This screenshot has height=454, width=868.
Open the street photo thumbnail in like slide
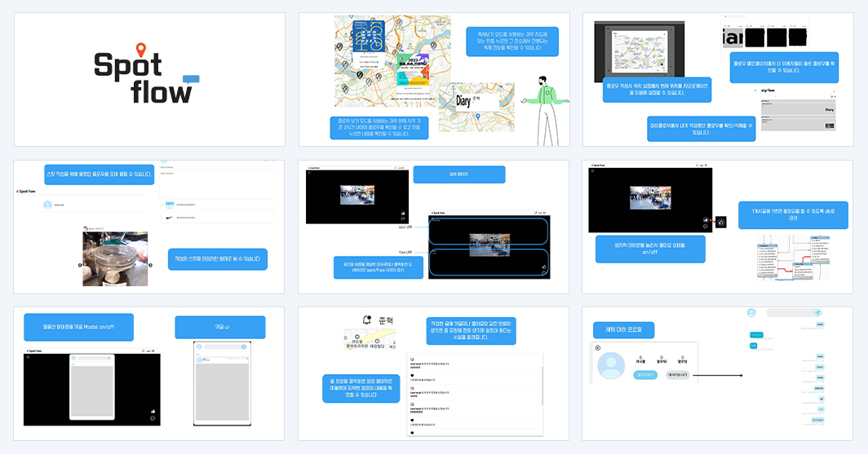(650, 197)
